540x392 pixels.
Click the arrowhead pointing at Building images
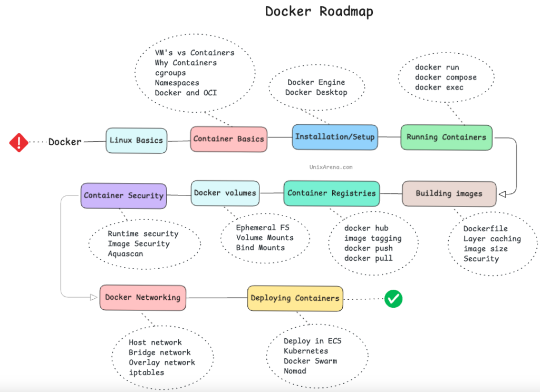click(x=503, y=194)
